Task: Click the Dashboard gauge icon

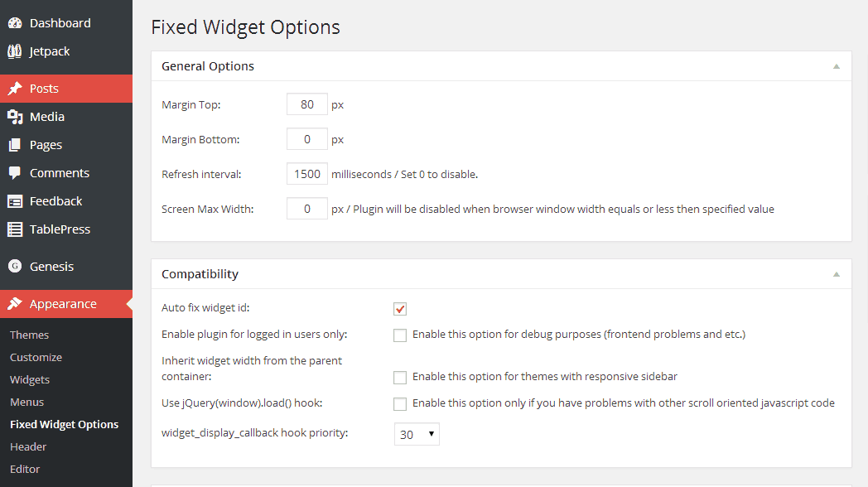Action: (x=15, y=23)
